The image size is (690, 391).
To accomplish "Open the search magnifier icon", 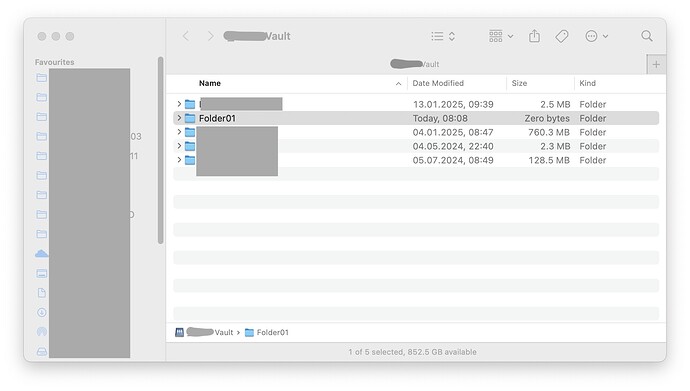I will tap(646, 36).
